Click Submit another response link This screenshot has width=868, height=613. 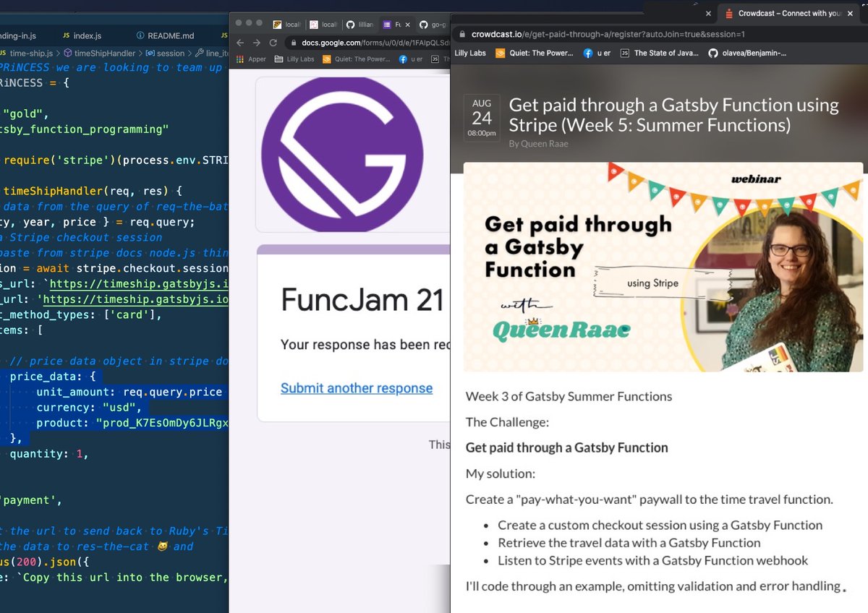357,388
